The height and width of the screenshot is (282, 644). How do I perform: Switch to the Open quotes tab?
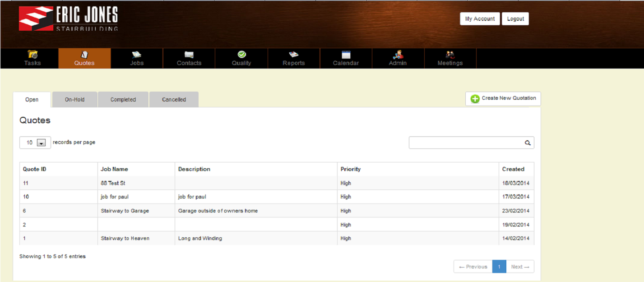pyautogui.click(x=32, y=100)
